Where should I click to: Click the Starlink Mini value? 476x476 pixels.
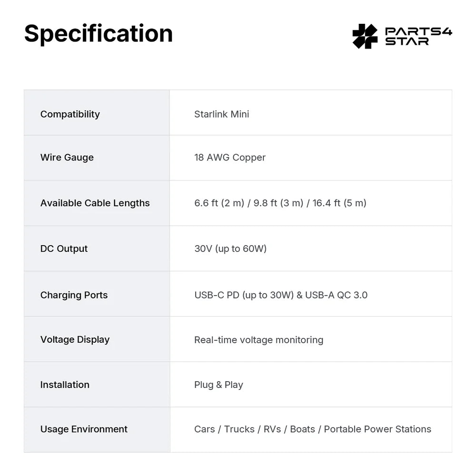[222, 114]
